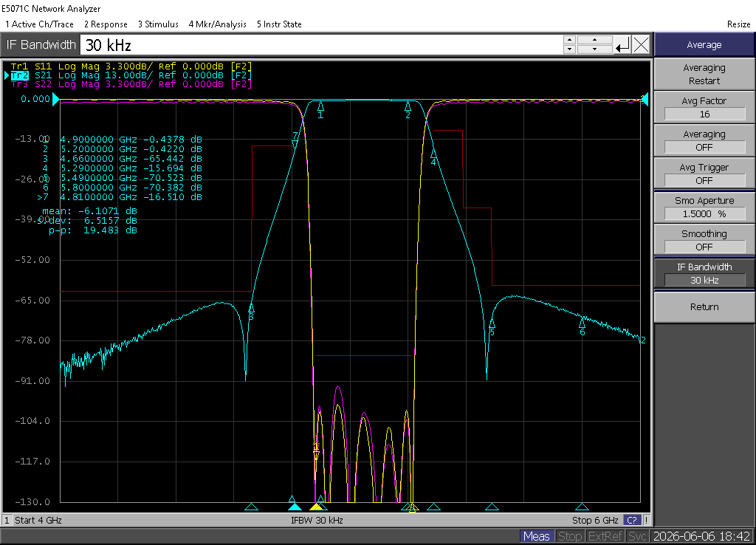Viewport: 756px width, 545px height.
Task: Open the Response menu
Action: [x=106, y=24]
